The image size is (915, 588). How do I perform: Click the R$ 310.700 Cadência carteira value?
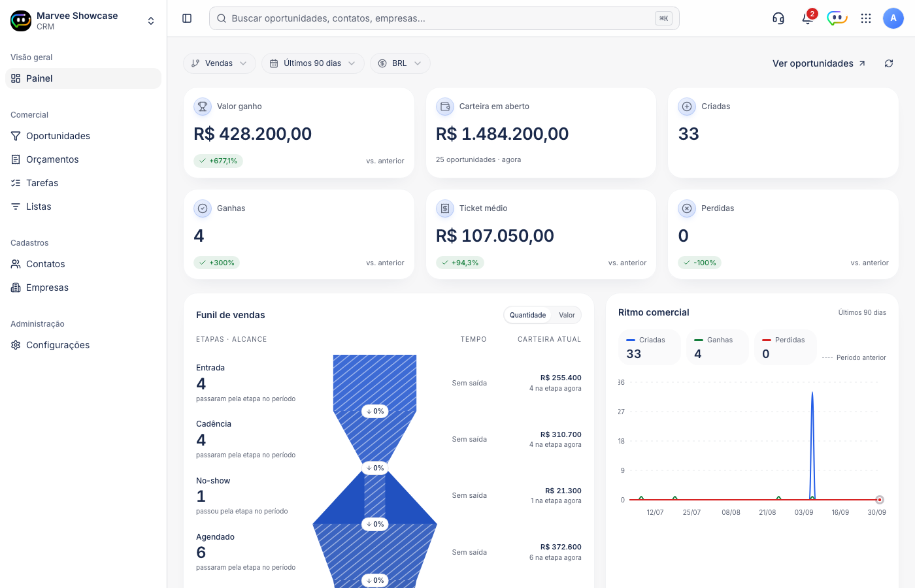561,434
